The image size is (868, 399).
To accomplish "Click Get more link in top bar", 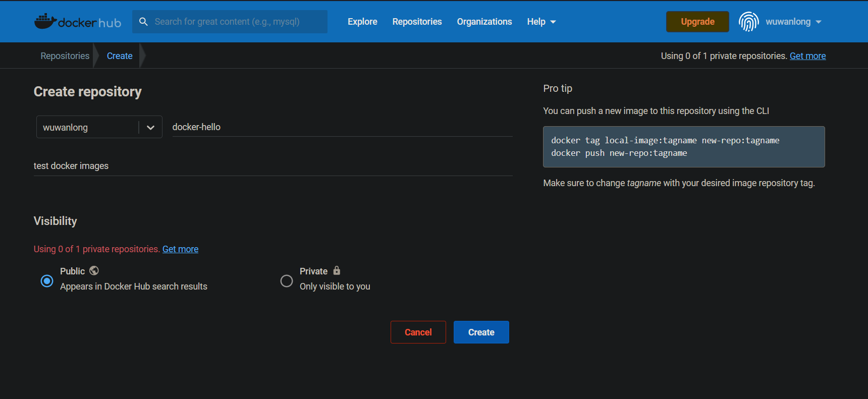I will tap(807, 56).
